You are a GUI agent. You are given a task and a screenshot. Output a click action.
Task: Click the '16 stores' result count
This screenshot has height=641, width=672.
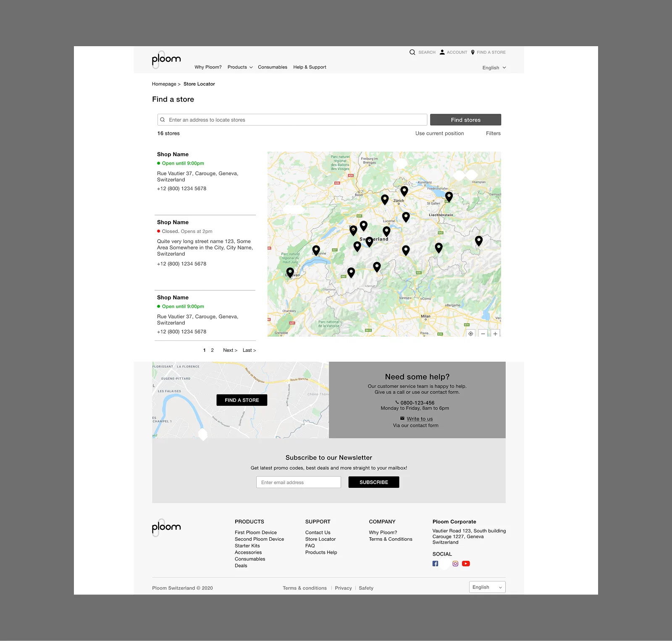click(x=168, y=133)
